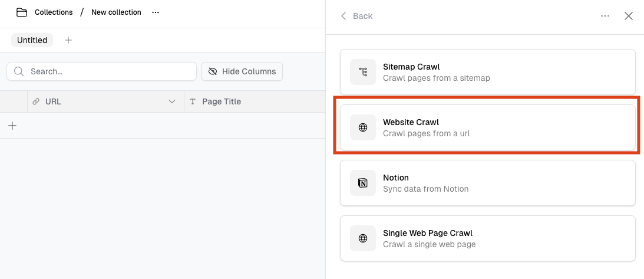
Task: Open the collection options ellipsis menu
Action: (x=156, y=12)
